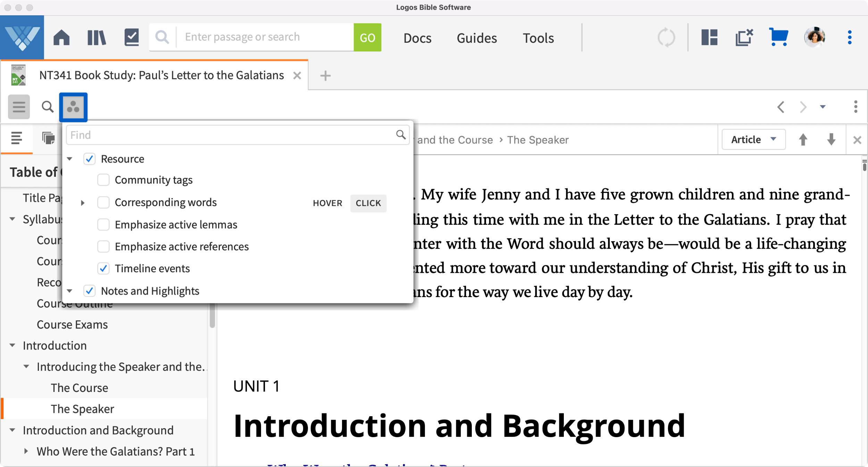Select CLICK mode for Corresponding words
Screen dimensions: 868x467
[x=368, y=203]
